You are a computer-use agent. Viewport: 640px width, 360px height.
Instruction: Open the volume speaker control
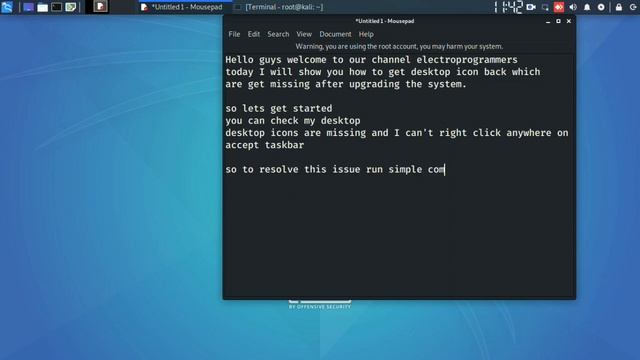pyautogui.click(x=573, y=7)
